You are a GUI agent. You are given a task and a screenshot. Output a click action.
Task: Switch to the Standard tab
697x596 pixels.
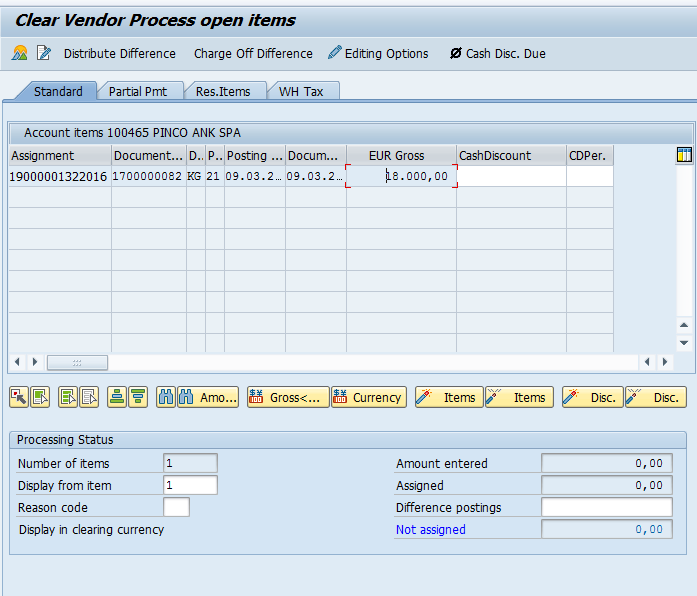click(x=58, y=92)
